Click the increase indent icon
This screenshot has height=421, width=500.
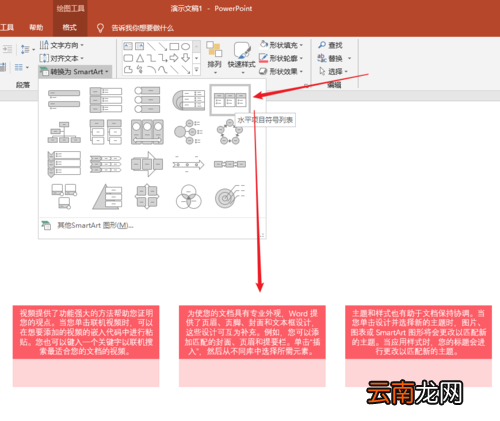pos(7,49)
